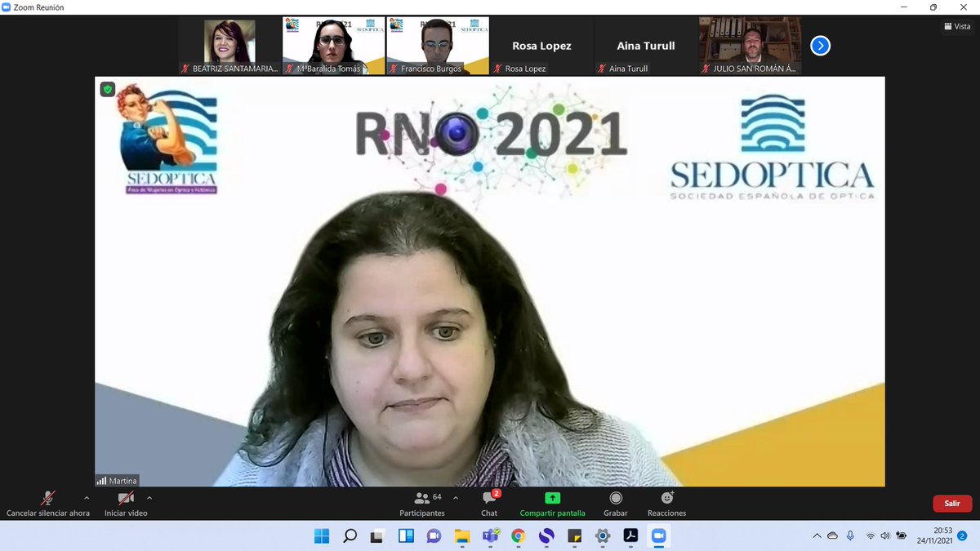Select the Rosa Lopez participant tile
Screen dimensions: 980x551
tap(541, 46)
